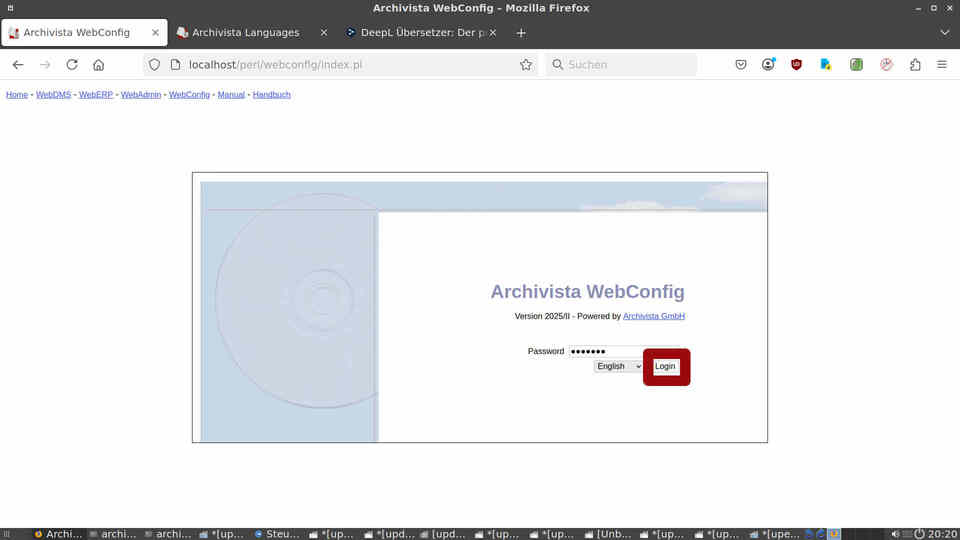Close the DeepL Übersetzer tab
The width and height of the screenshot is (960, 540).
click(x=493, y=32)
